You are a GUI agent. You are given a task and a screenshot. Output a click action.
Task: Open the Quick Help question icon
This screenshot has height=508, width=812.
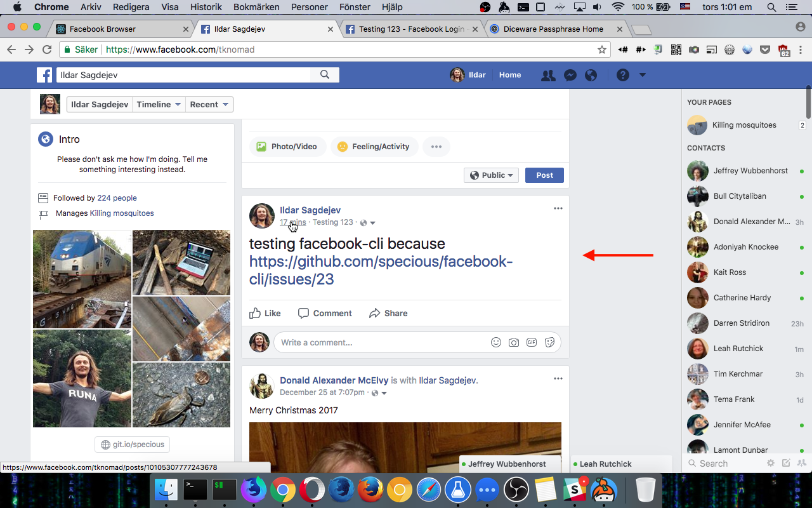coord(623,75)
